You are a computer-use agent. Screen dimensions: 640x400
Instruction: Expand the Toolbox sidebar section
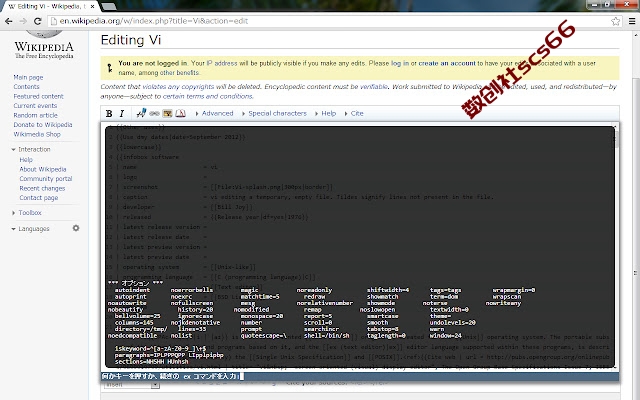(26, 213)
